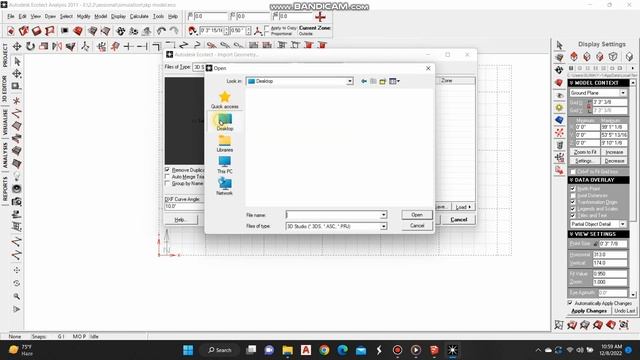Click the Increase button
Viewport: 640px width, 360px height.
tap(614, 152)
